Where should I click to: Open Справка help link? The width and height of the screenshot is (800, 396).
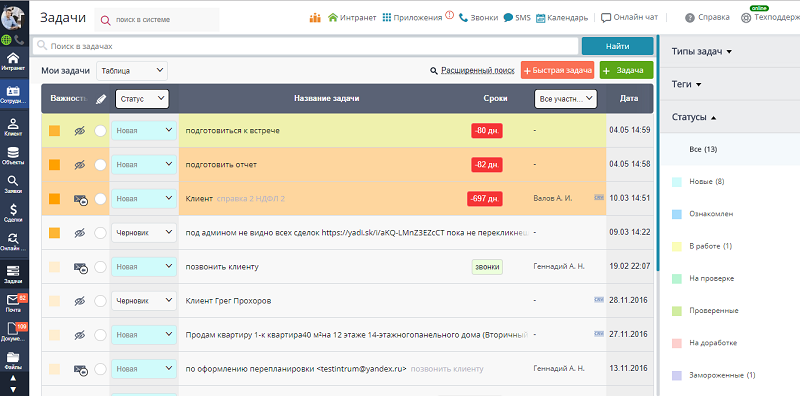(x=707, y=18)
